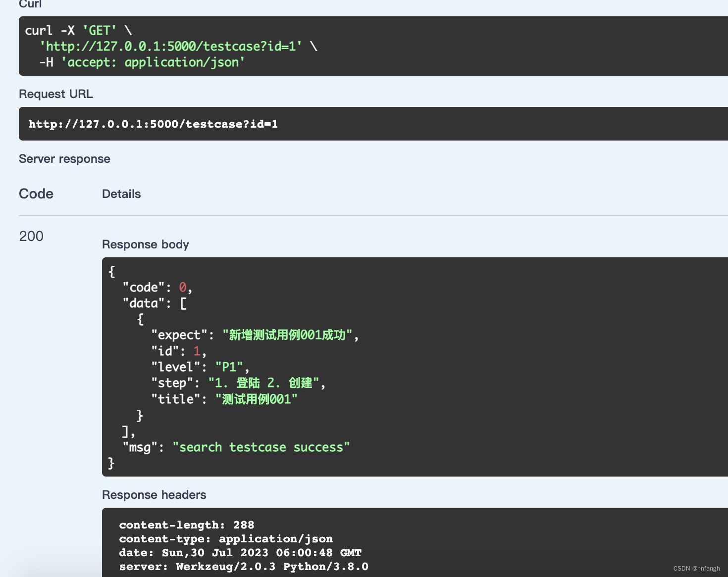Click the "code": 0 line in response
Image resolution: width=728 pixels, height=577 pixels.
click(x=157, y=288)
